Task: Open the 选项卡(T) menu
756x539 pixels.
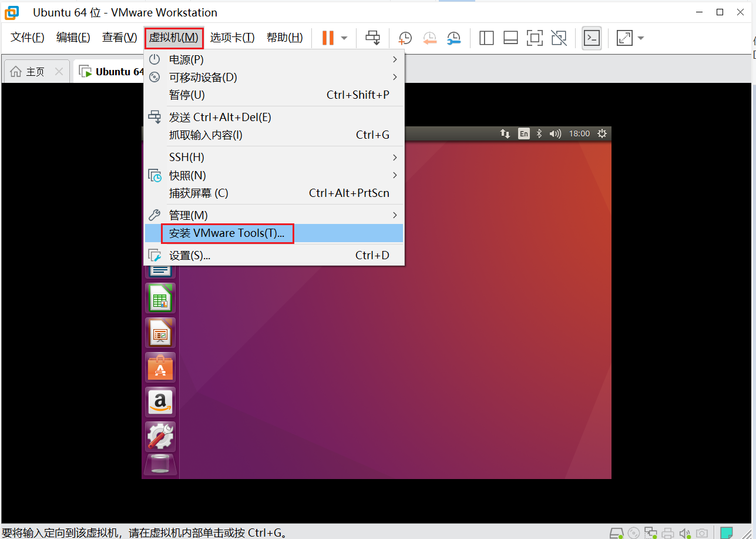Action: tap(232, 38)
